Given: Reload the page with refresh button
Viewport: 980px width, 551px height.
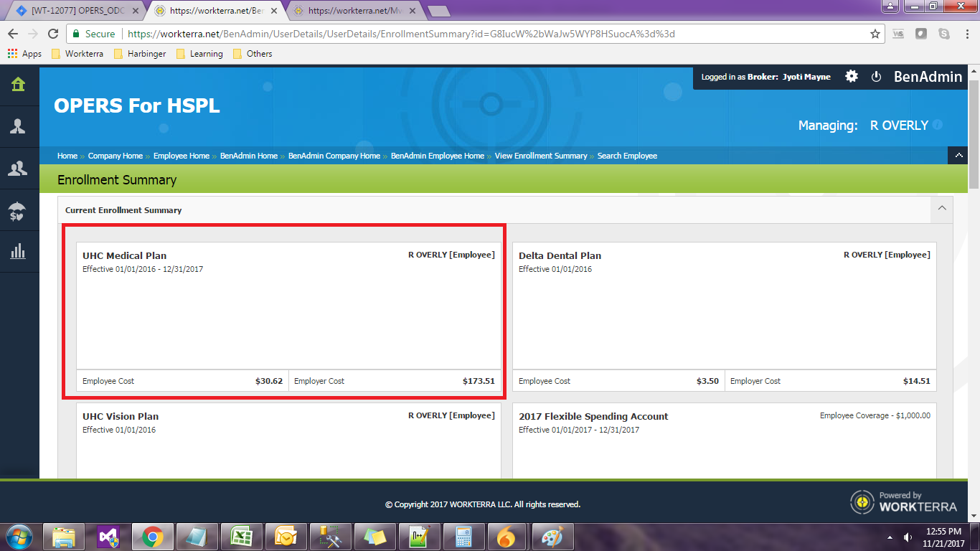Looking at the screenshot, I should click(x=53, y=34).
